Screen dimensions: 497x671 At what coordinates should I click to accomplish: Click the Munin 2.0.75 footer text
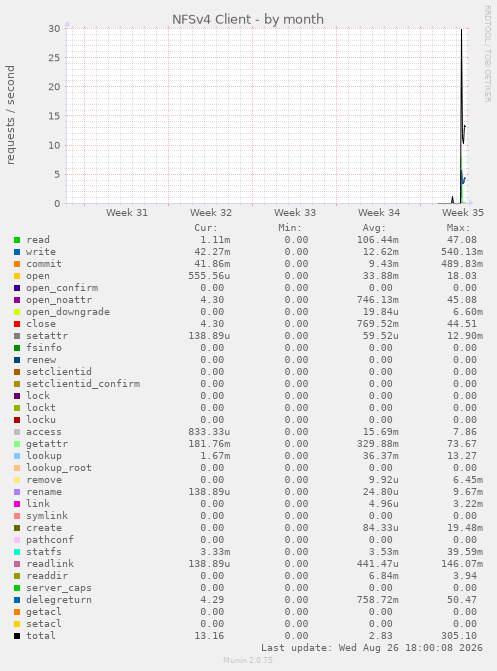pyautogui.click(x=248, y=660)
